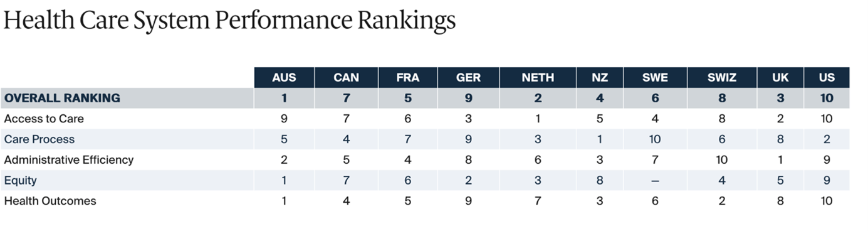868x231 pixels.
Task: Click the AUS column header
Action: (x=285, y=78)
